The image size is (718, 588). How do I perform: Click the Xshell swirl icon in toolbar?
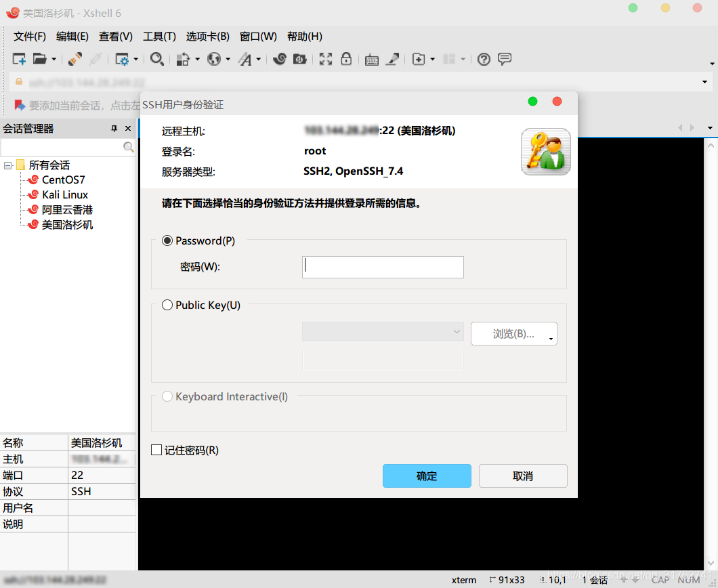(x=279, y=59)
